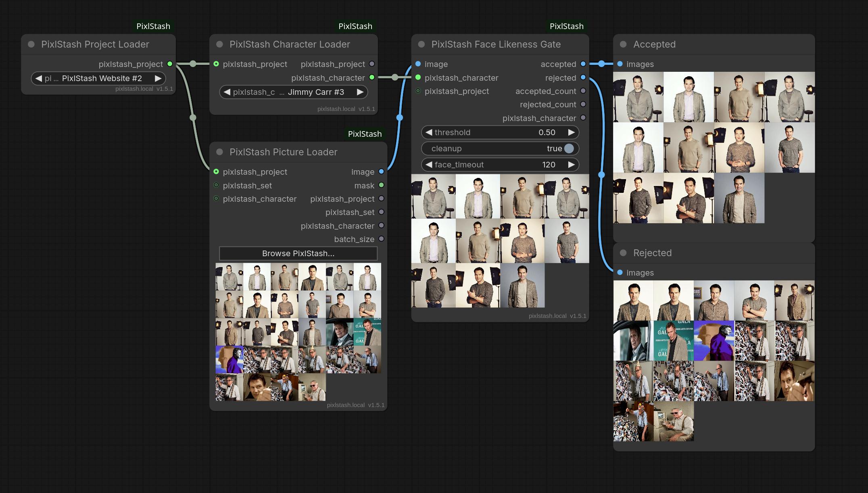
Task: Decrease the face_timeout value
Action: tap(429, 165)
